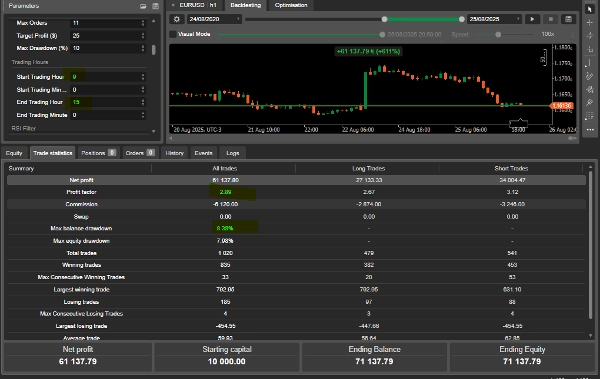Click the visual mode progress slider handle

click(382, 34)
